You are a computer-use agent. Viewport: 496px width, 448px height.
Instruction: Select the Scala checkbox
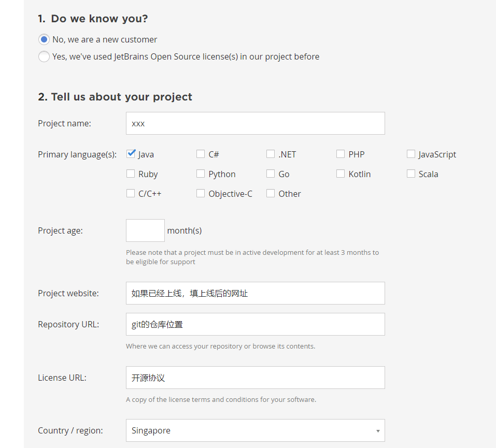pos(411,174)
